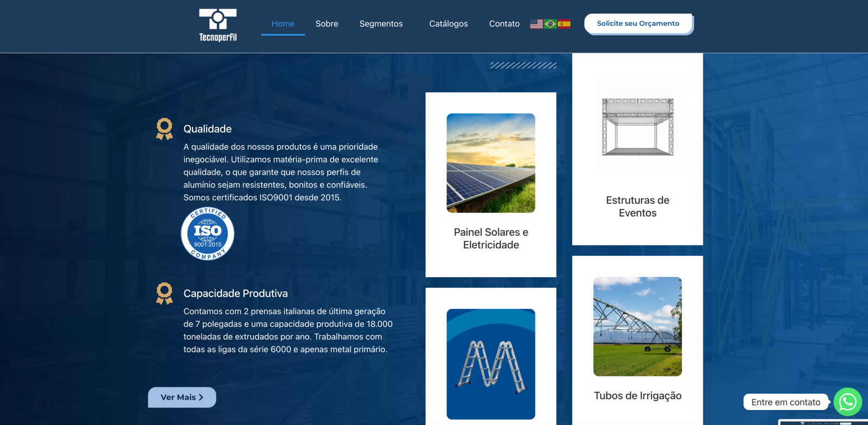Choose the Spanish flag language option
Image resolution: width=868 pixels, height=425 pixels.
[564, 24]
